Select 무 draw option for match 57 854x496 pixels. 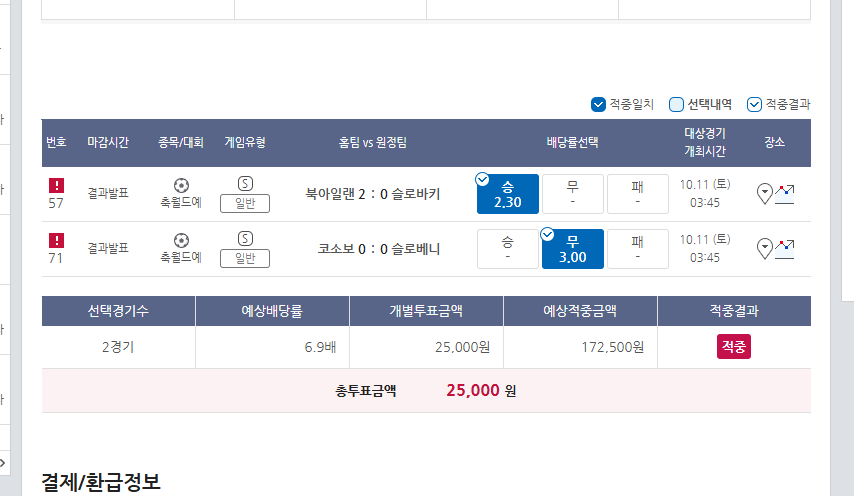click(572, 194)
